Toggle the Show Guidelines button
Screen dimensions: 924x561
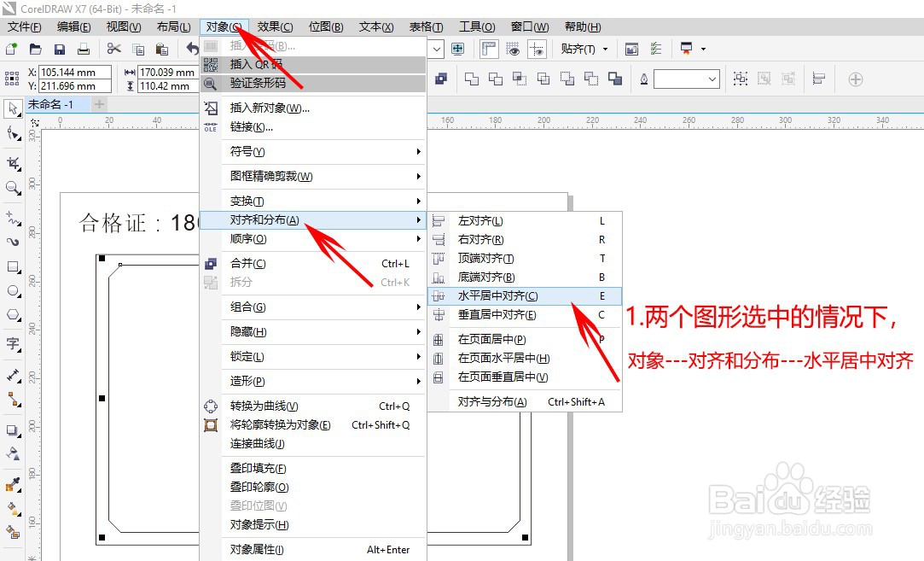tap(537, 49)
